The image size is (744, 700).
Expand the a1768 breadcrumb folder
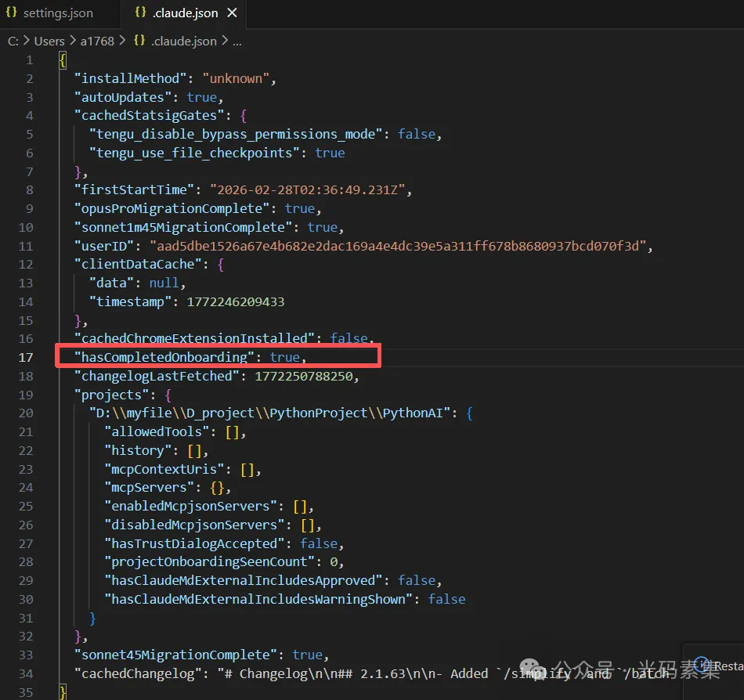pyautogui.click(x=97, y=41)
